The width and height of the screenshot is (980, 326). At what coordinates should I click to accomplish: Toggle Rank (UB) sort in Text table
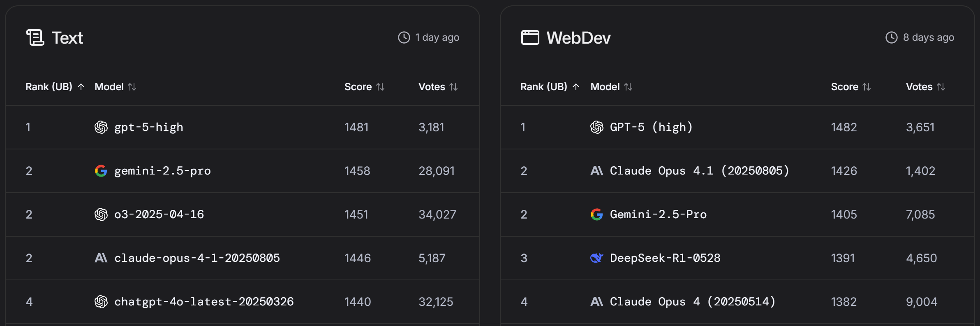click(55, 87)
